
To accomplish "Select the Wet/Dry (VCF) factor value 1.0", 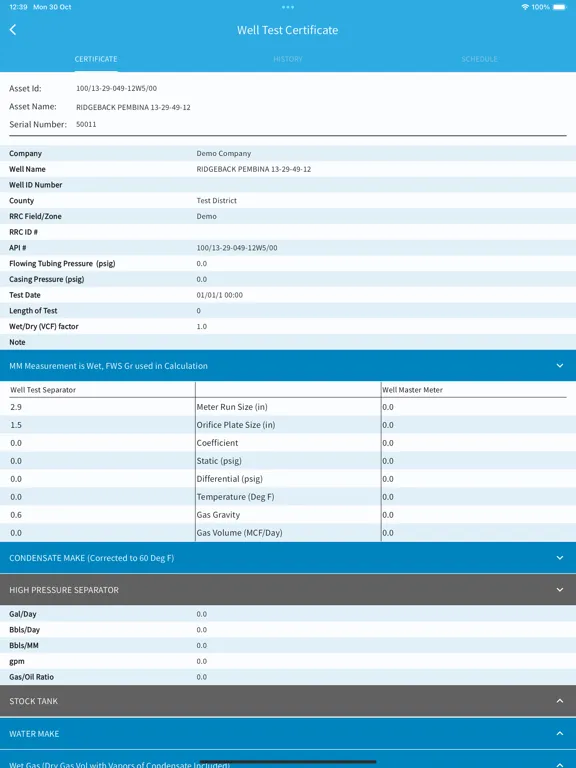I will click(202, 326).
